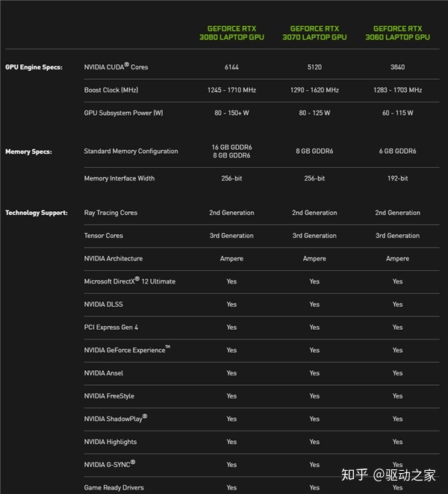Click the CUDA cores value 3840
Viewport: 448px width, 494px height.
(397, 67)
